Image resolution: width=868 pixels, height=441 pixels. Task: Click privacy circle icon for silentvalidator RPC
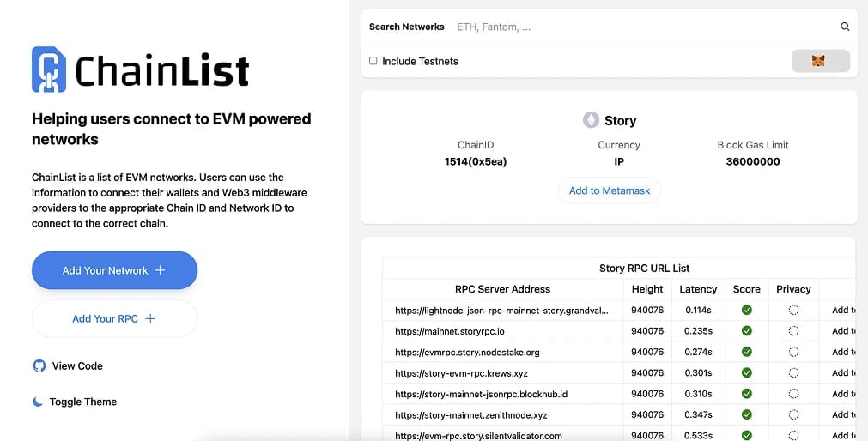(793, 436)
